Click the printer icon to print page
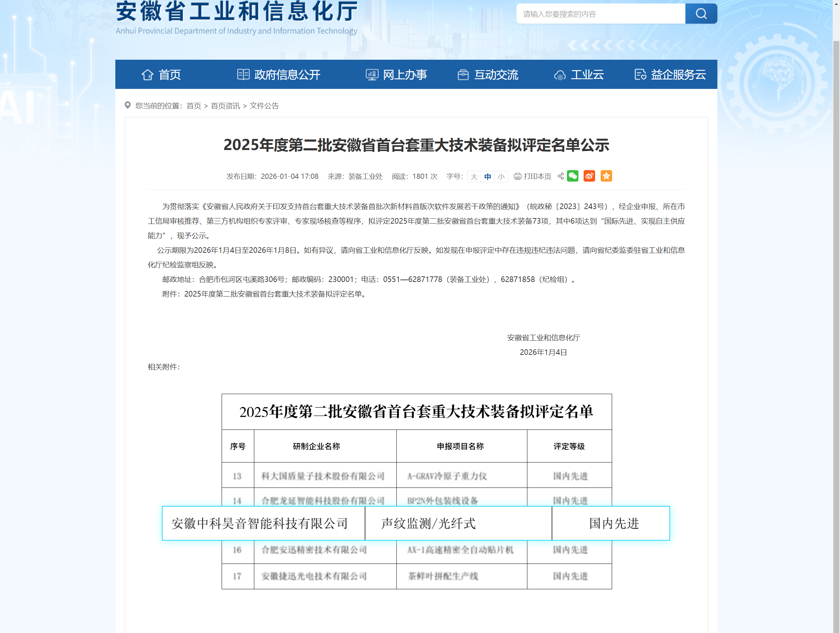 click(x=517, y=176)
